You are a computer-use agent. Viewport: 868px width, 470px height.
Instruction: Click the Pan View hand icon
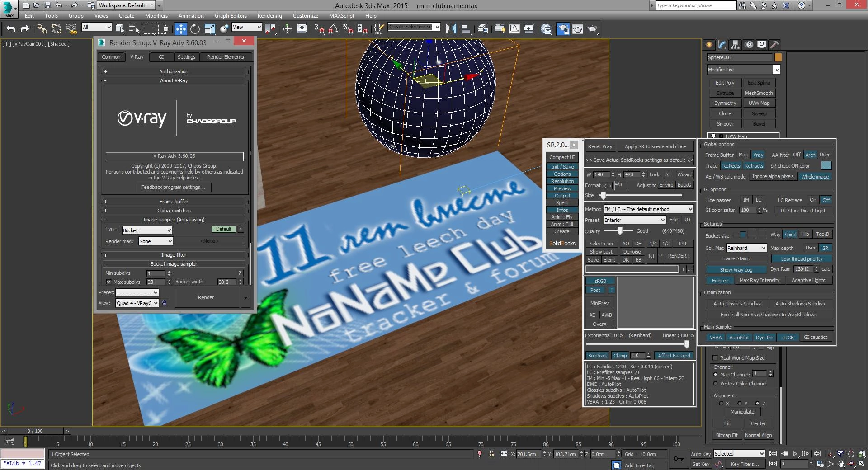pyautogui.click(x=841, y=464)
